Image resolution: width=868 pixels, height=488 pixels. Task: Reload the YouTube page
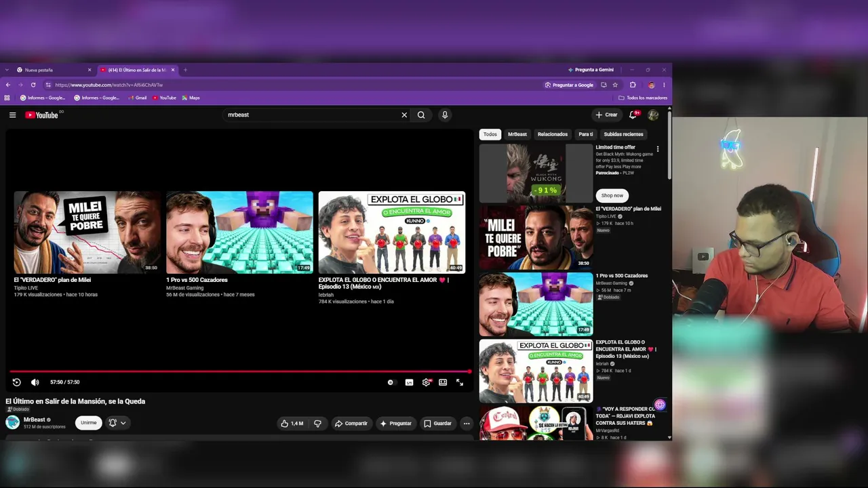[33, 85]
